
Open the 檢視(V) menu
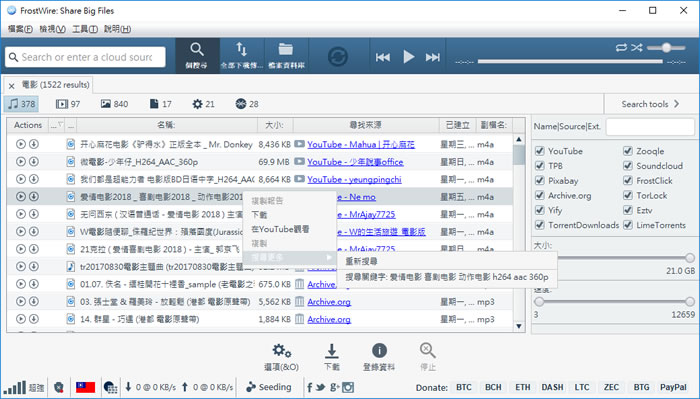tap(52, 29)
